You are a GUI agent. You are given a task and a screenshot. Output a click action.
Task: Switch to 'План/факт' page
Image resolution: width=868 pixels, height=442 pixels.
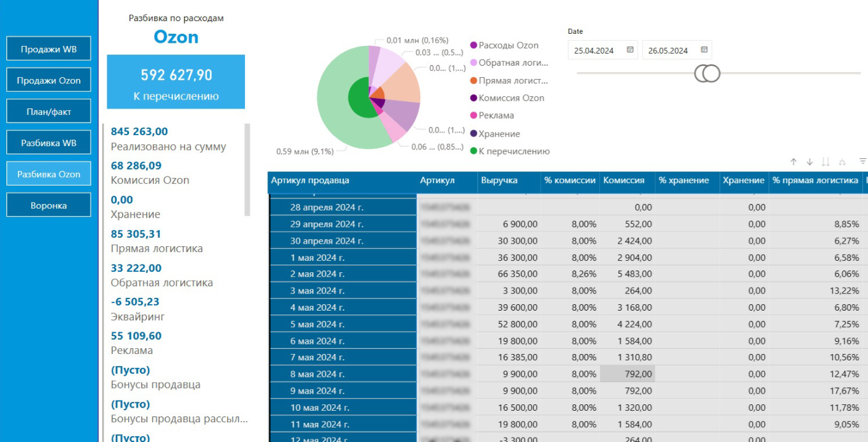(49, 112)
